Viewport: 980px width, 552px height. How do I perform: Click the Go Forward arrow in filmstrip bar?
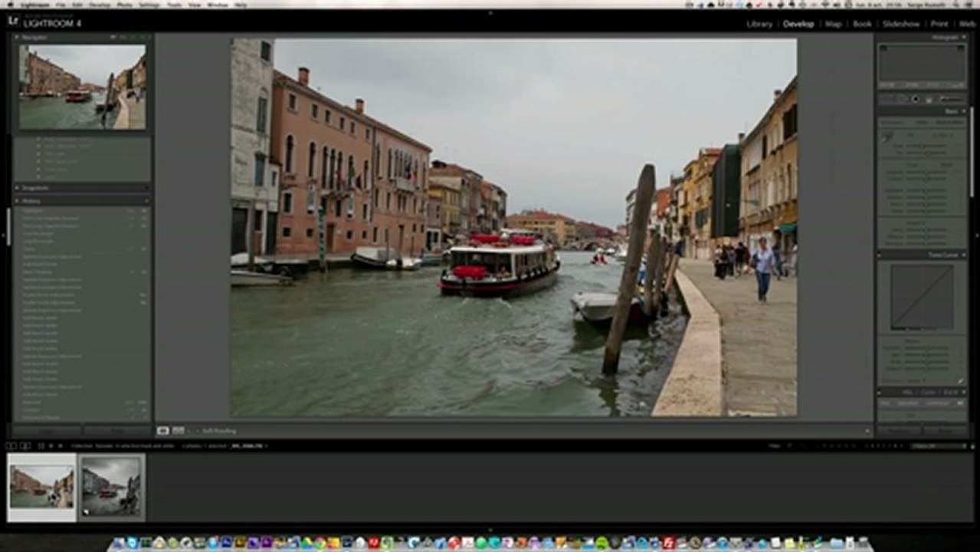click(x=60, y=445)
